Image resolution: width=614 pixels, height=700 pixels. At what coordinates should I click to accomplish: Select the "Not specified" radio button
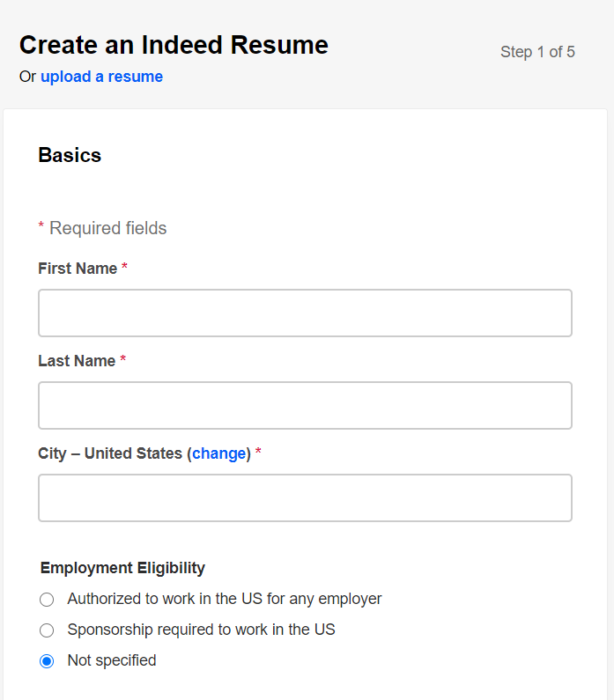click(48, 661)
